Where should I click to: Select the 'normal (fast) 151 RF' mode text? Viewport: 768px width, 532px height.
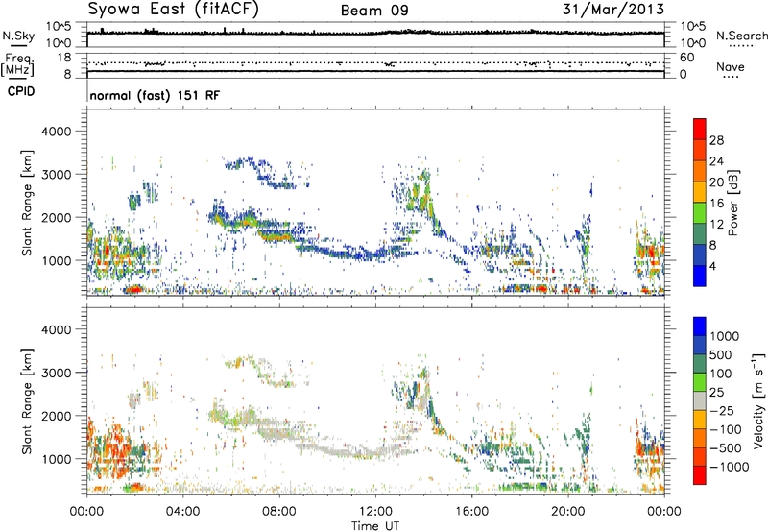[155, 95]
